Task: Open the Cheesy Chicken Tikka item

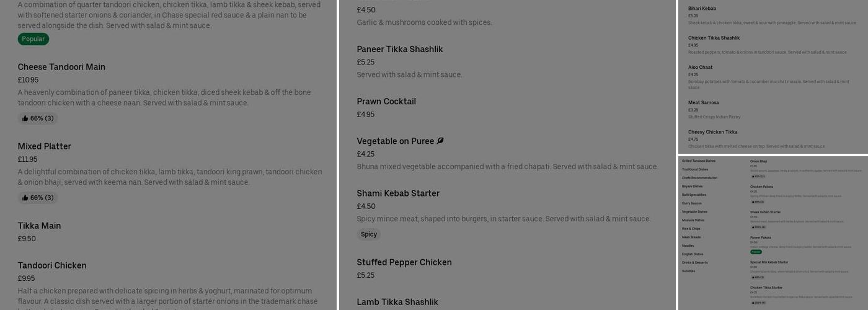Action: point(712,132)
